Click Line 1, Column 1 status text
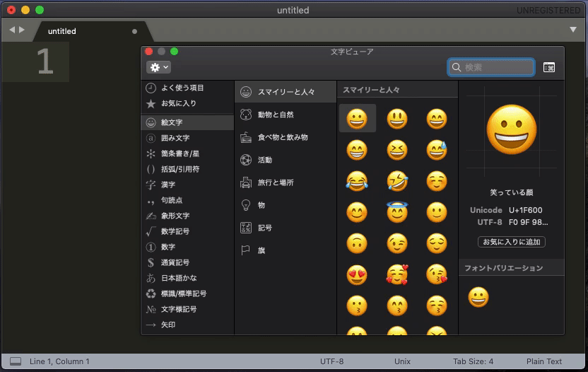Viewport: 588px width, 372px height. (59, 361)
